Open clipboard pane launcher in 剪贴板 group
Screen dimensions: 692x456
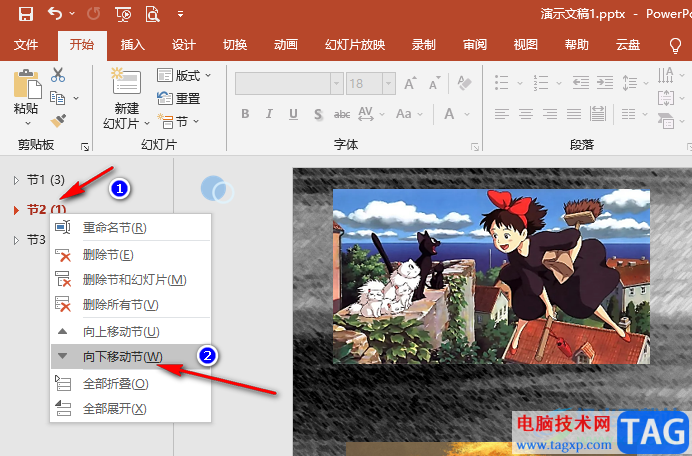click(85, 147)
